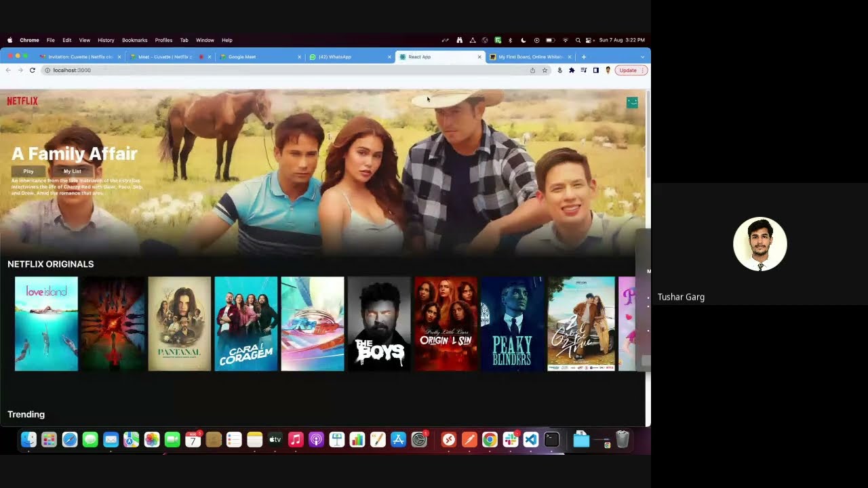Select the Pantanal poster

pyautogui.click(x=180, y=324)
